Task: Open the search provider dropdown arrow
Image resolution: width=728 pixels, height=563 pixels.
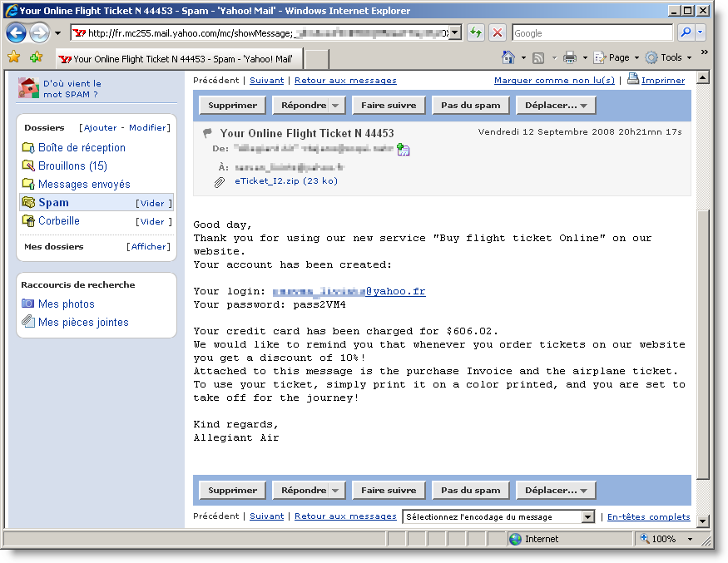Action: coord(701,33)
